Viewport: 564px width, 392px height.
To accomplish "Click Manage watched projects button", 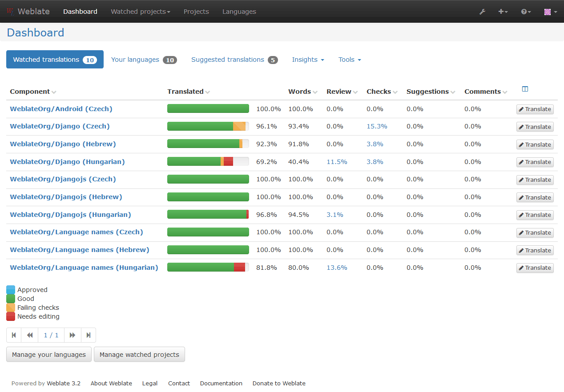I will 139,355.
